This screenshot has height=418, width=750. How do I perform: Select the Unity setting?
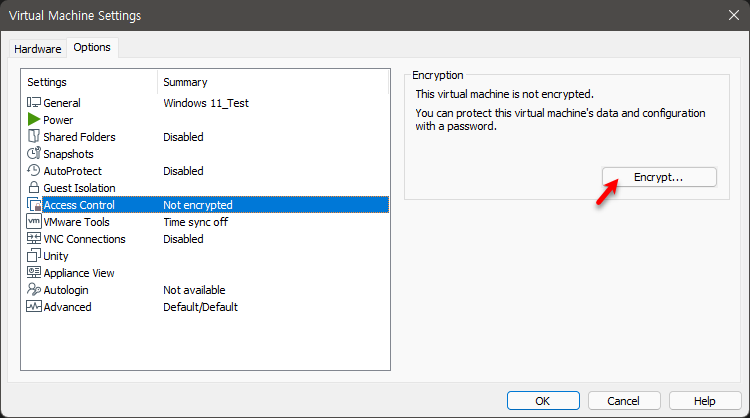[55, 256]
